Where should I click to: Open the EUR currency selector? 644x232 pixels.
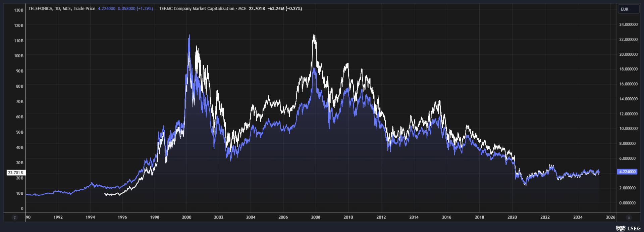(x=628, y=9)
